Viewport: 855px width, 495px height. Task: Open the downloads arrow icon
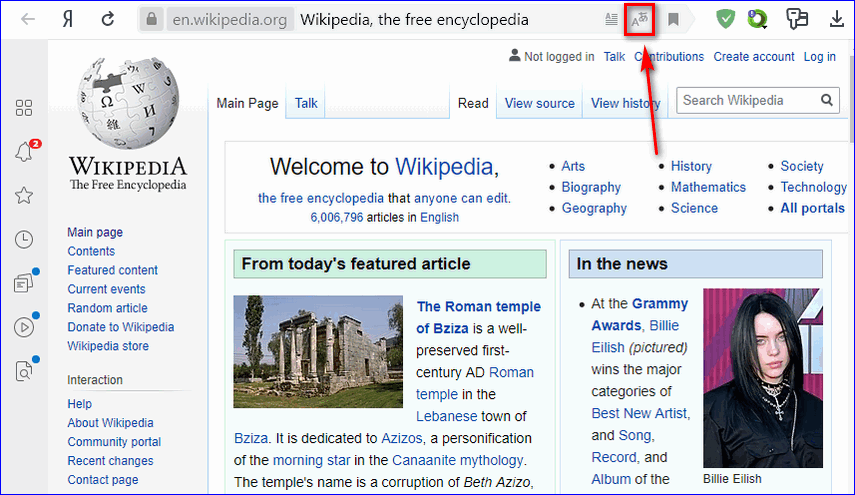point(836,19)
